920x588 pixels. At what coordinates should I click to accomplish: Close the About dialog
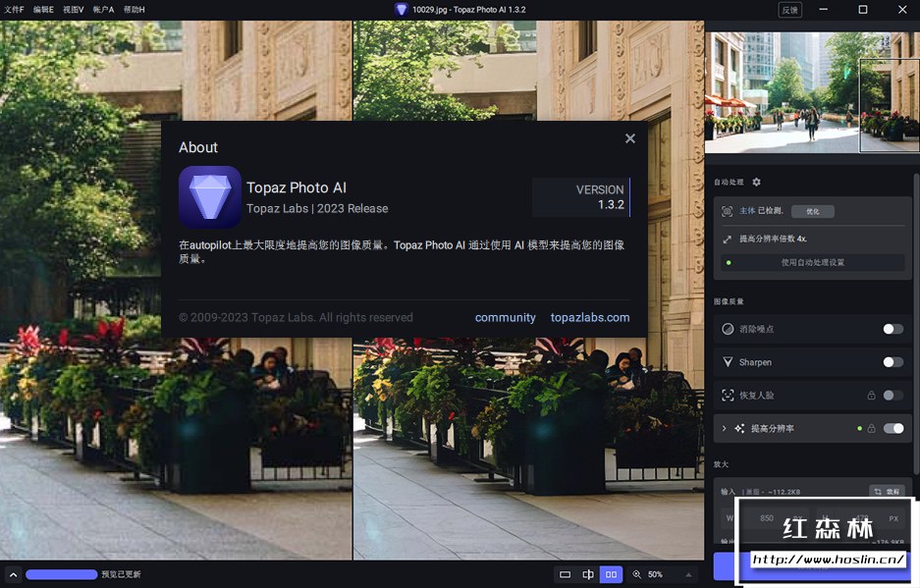click(630, 138)
